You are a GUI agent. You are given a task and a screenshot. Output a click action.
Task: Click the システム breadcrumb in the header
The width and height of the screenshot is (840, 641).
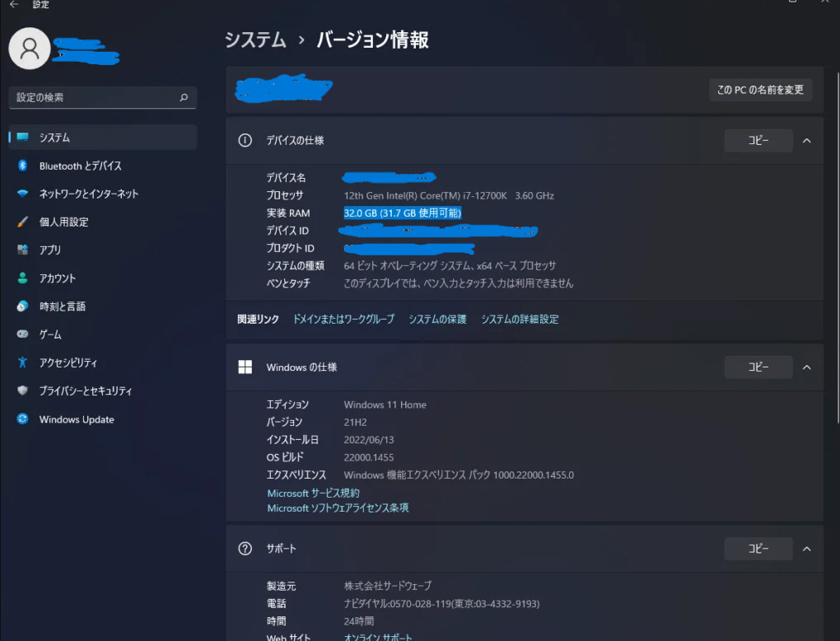click(255, 40)
